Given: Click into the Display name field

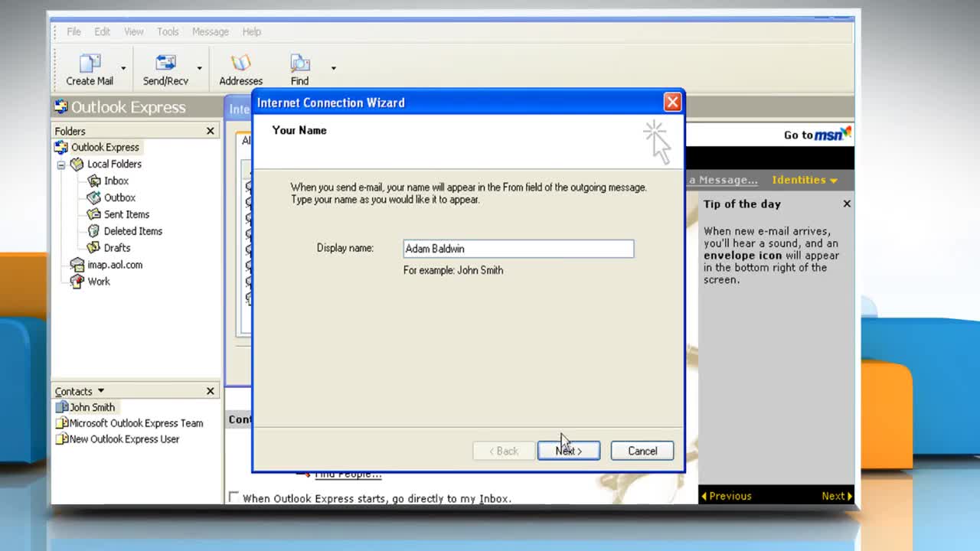Looking at the screenshot, I should pos(518,249).
